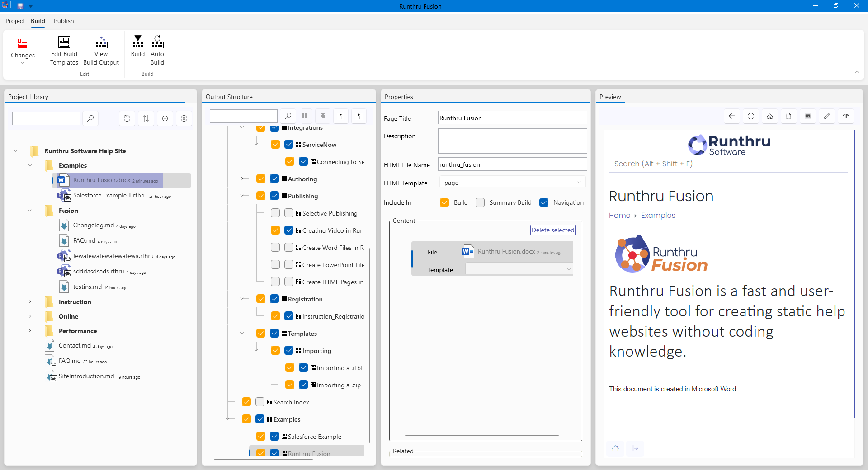Check blue box for Search Index
The height and width of the screenshot is (470, 868).
(260, 402)
